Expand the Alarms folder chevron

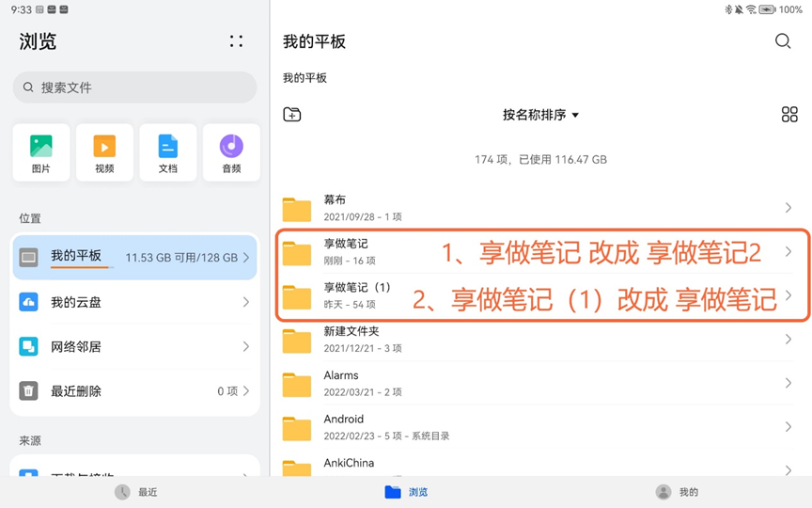(788, 383)
